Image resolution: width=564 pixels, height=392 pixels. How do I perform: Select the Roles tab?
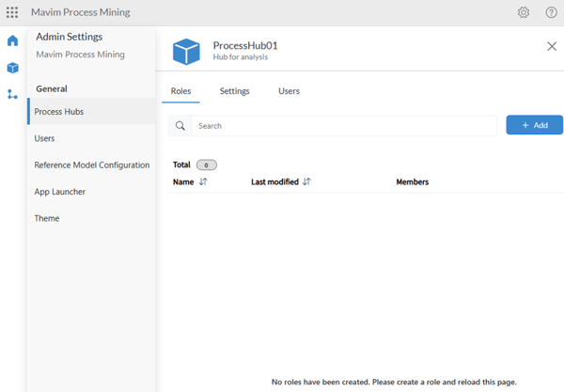pyautogui.click(x=180, y=91)
